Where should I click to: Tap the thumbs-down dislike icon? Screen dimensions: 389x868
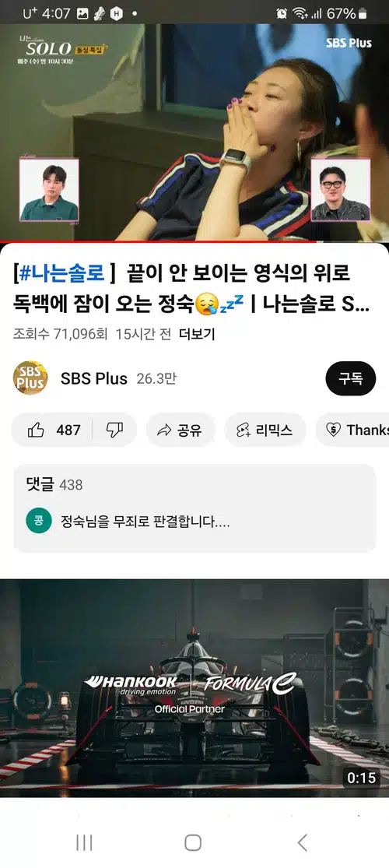click(114, 430)
